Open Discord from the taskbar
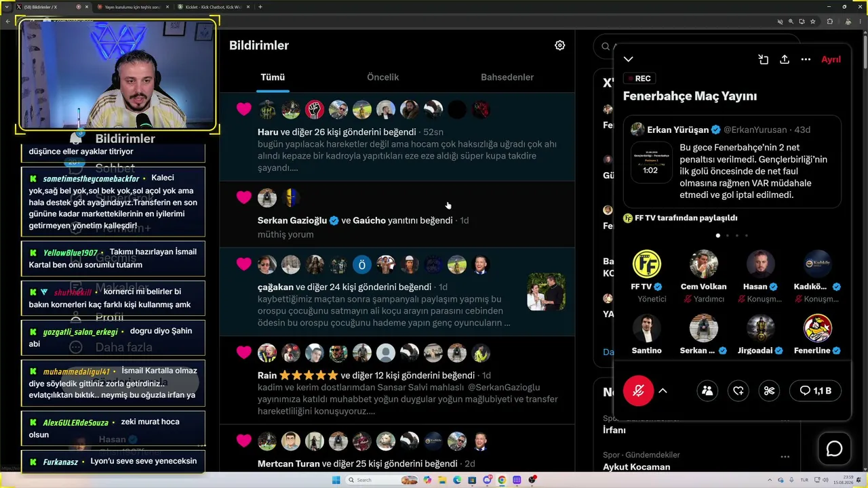868x488 pixels. click(x=487, y=480)
